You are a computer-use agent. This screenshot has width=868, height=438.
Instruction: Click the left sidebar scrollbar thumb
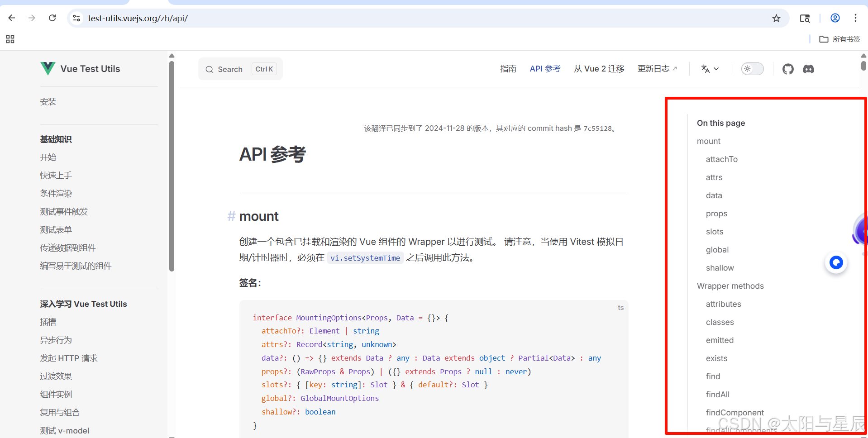point(172,166)
